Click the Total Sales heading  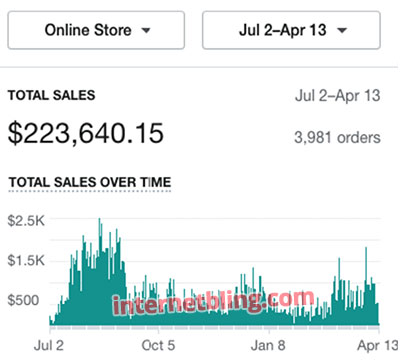[52, 96]
